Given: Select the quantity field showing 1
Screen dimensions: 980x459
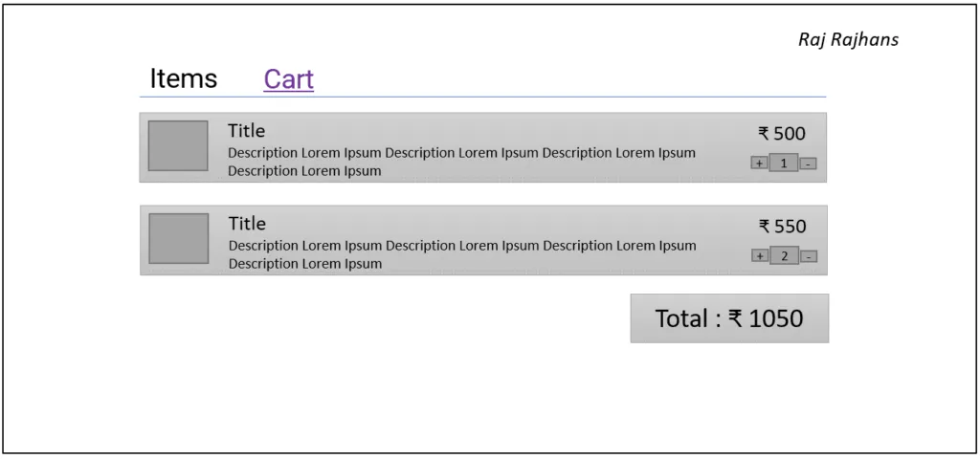Looking at the screenshot, I should [783, 164].
